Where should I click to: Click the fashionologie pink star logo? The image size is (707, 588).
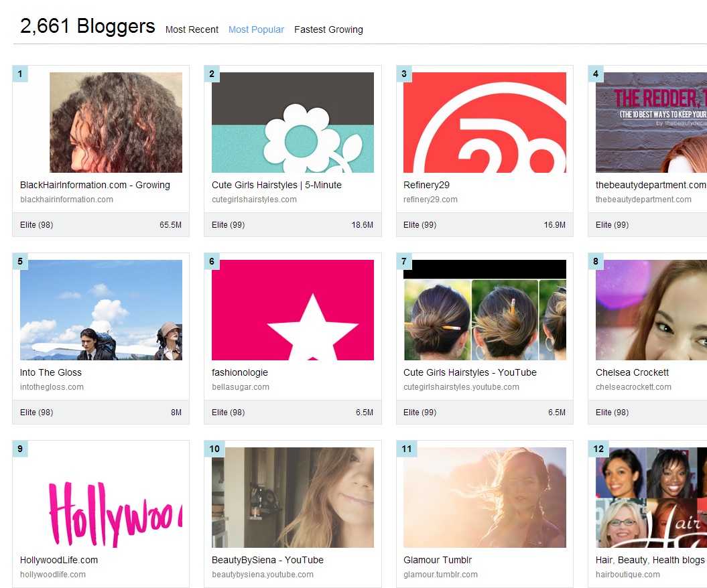point(293,310)
